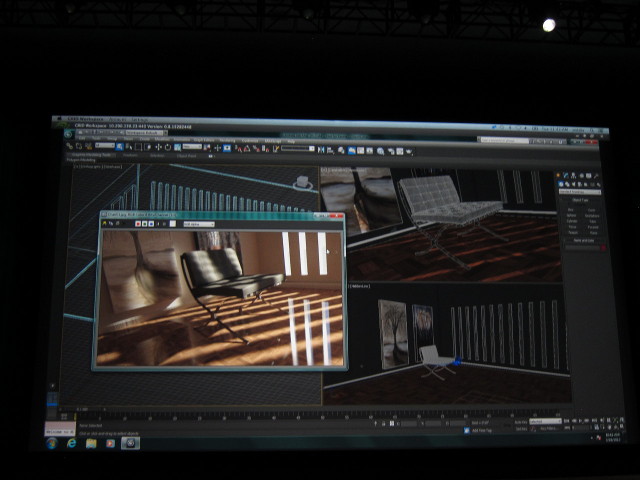
Task: Toggle blue channel in render window
Action: coord(151,224)
